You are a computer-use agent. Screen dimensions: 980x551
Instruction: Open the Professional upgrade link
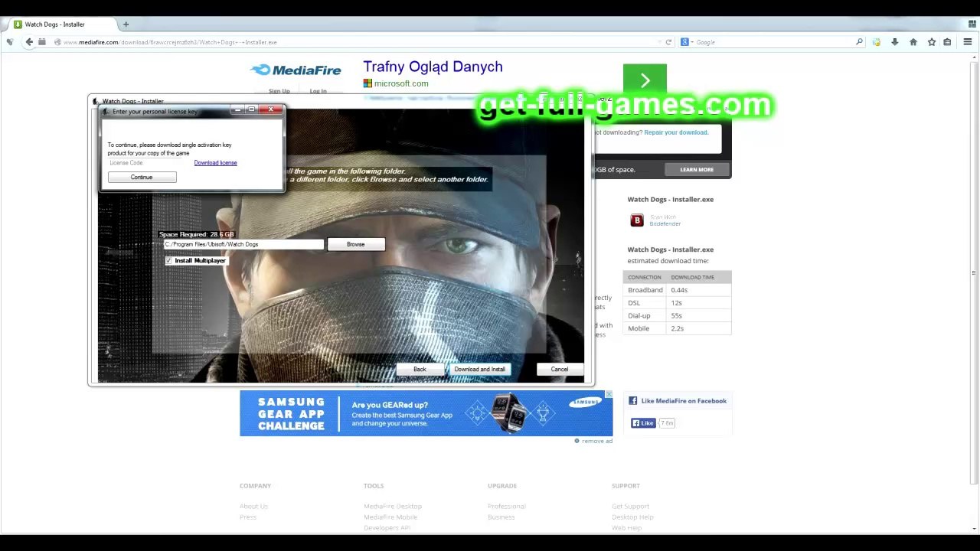(507, 507)
